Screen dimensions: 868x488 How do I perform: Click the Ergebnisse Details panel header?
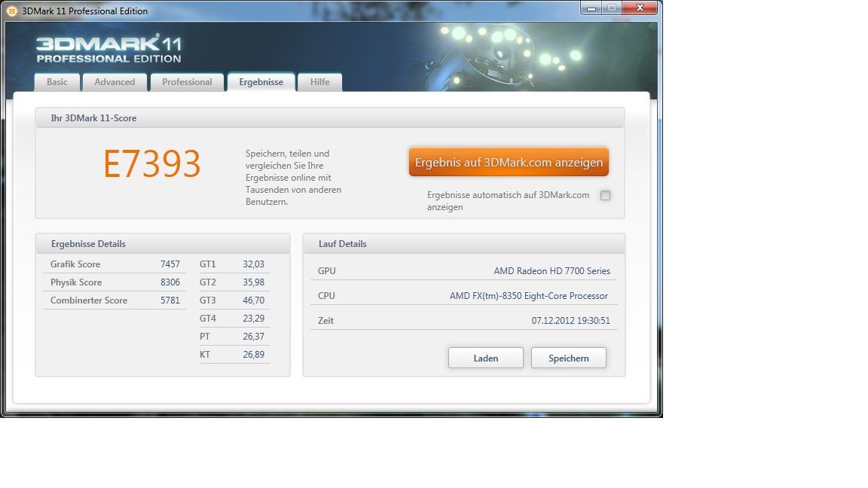pyautogui.click(x=163, y=244)
